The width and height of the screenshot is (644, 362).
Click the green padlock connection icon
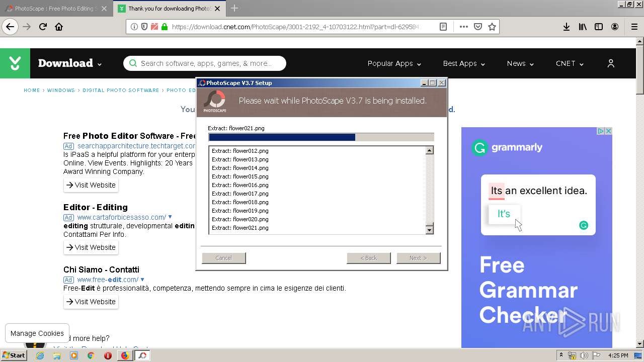point(164,27)
